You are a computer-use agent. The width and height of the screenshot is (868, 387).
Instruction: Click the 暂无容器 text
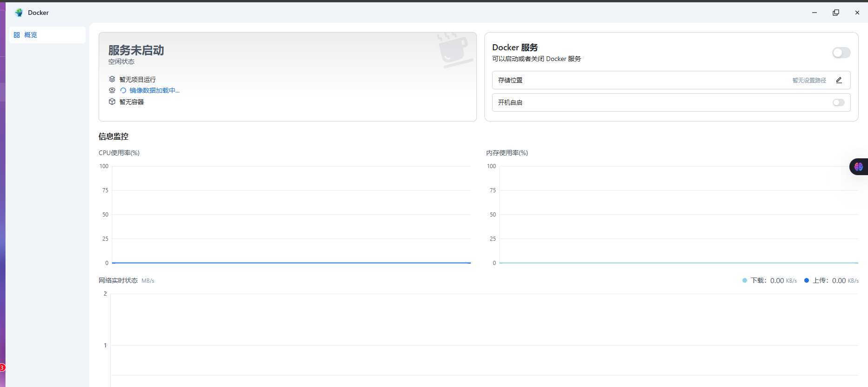pyautogui.click(x=132, y=102)
